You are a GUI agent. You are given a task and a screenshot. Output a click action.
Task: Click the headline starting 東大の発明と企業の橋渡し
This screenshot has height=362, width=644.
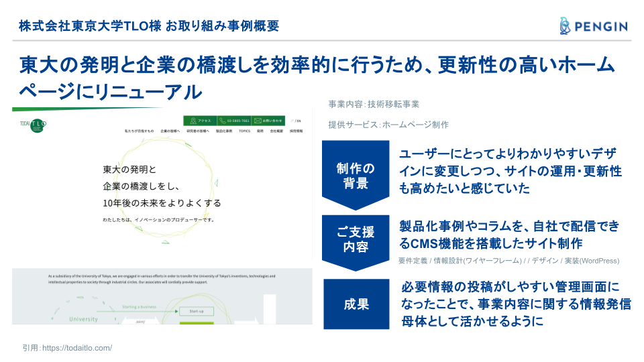pos(317,78)
